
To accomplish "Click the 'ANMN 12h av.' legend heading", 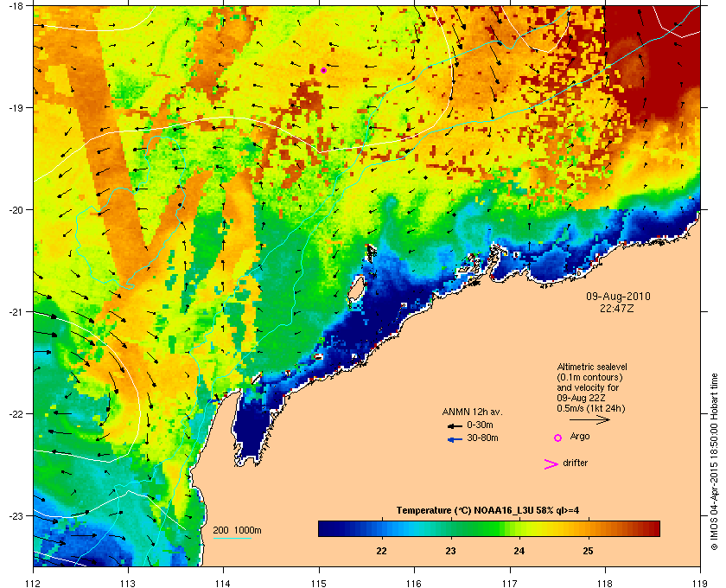I will pyautogui.click(x=472, y=412).
